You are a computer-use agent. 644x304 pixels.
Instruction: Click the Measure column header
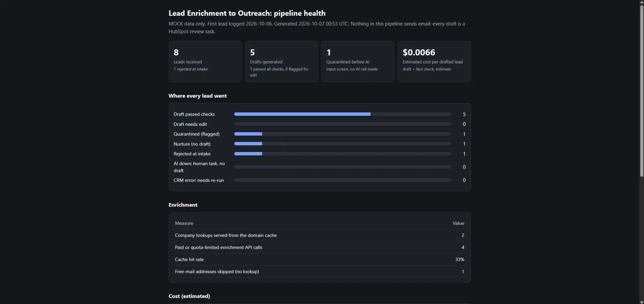[184, 223]
